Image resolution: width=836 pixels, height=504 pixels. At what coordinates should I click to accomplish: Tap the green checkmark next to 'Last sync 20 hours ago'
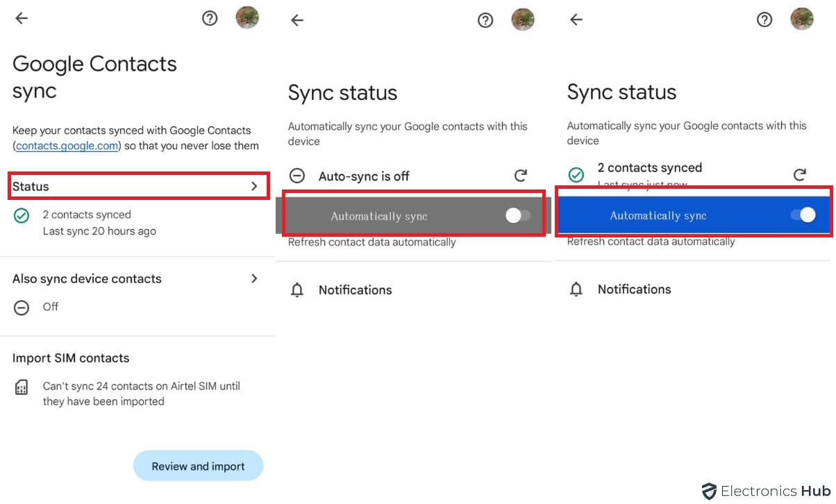[x=22, y=216]
